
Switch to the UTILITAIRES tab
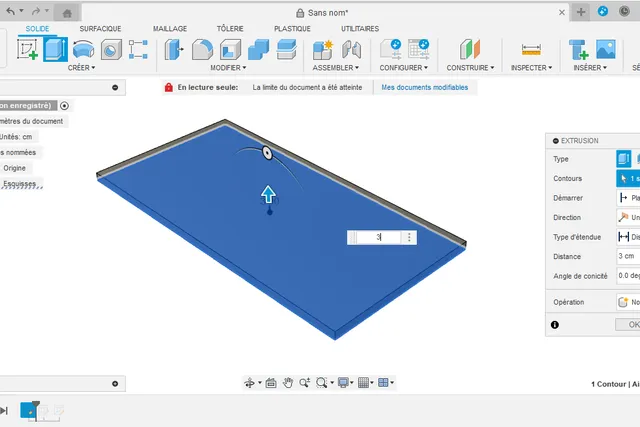(360, 29)
